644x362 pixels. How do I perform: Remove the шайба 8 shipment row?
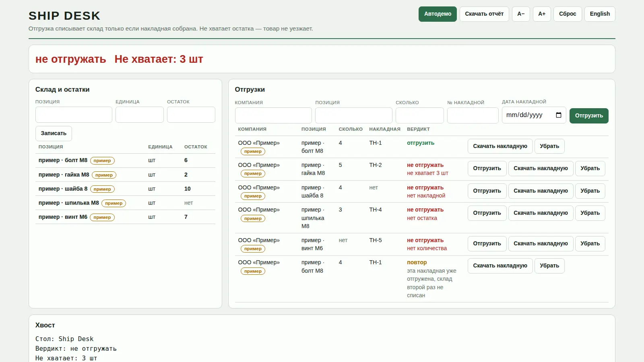590,191
